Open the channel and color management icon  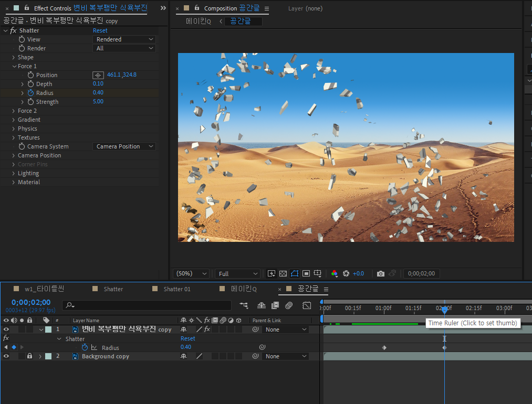(x=335, y=274)
